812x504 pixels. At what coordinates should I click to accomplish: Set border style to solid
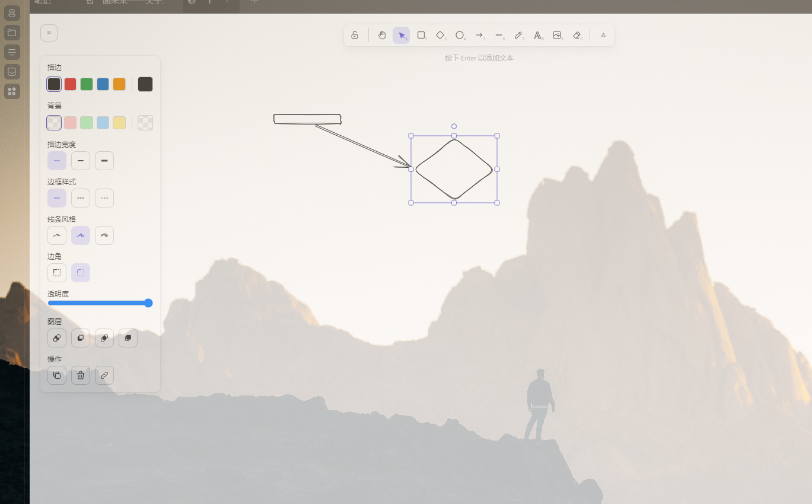pos(57,198)
